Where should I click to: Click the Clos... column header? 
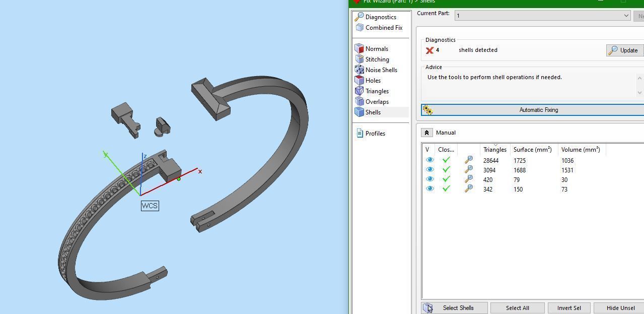(x=446, y=150)
